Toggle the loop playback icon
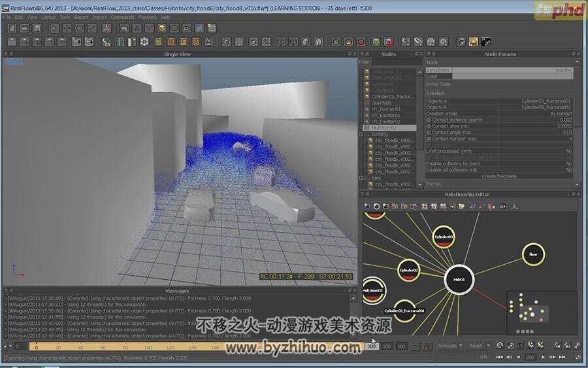Screen dimensions: 588x368 point(578,357)
